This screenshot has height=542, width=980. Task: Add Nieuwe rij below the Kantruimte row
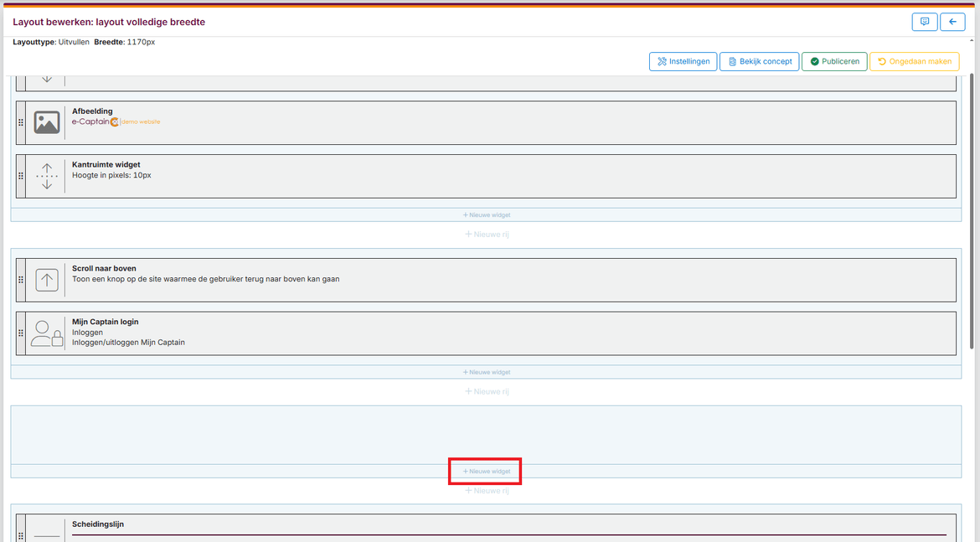tap(486, 235)
